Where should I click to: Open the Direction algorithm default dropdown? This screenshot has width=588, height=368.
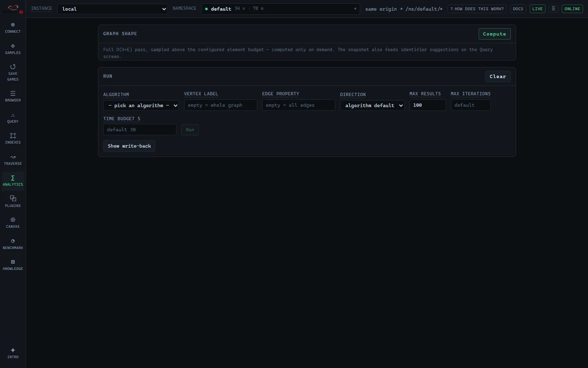coord(372,105)
